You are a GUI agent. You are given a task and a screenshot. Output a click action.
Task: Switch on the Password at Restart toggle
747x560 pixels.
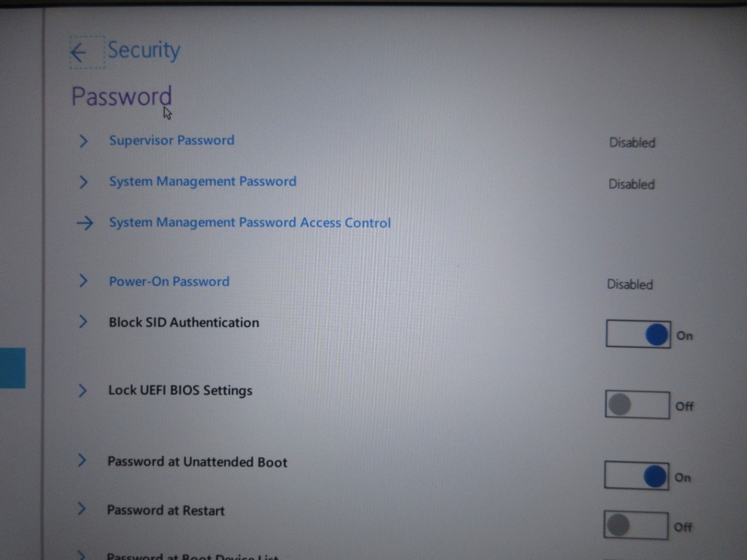635,525
